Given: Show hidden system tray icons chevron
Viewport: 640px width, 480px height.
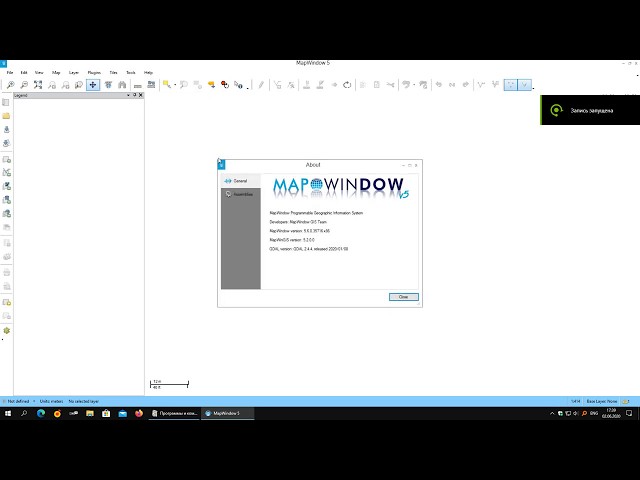Looking at the screenshot, I should 552,413.
